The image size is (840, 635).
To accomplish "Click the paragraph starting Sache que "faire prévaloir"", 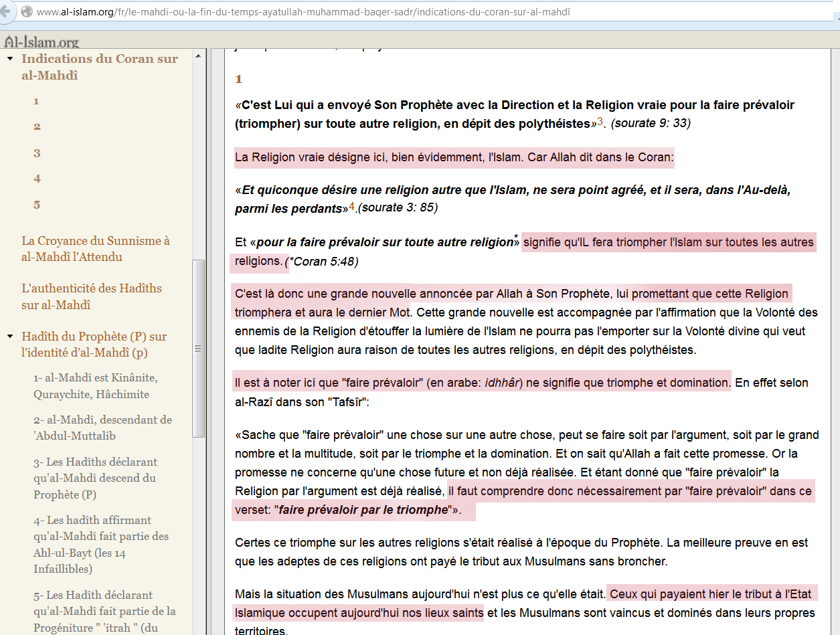I will click(527, 472).
